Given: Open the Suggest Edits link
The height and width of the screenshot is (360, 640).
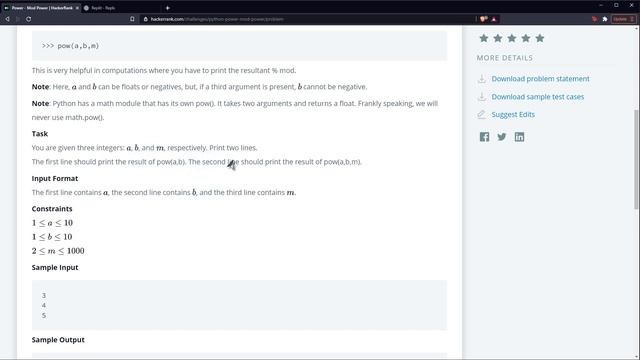Looking at the screenshot, I should tap(513, 115).
